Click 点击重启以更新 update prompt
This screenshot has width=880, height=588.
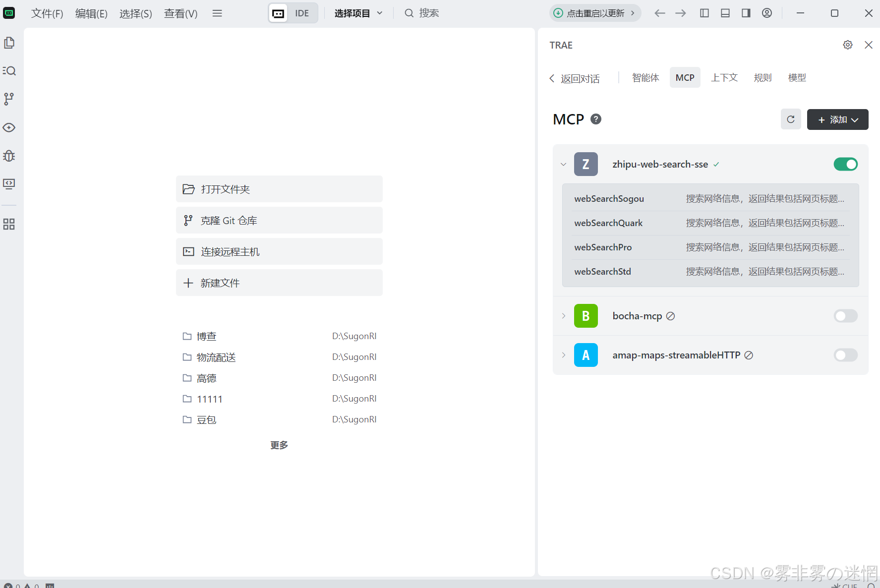point(595,13)
